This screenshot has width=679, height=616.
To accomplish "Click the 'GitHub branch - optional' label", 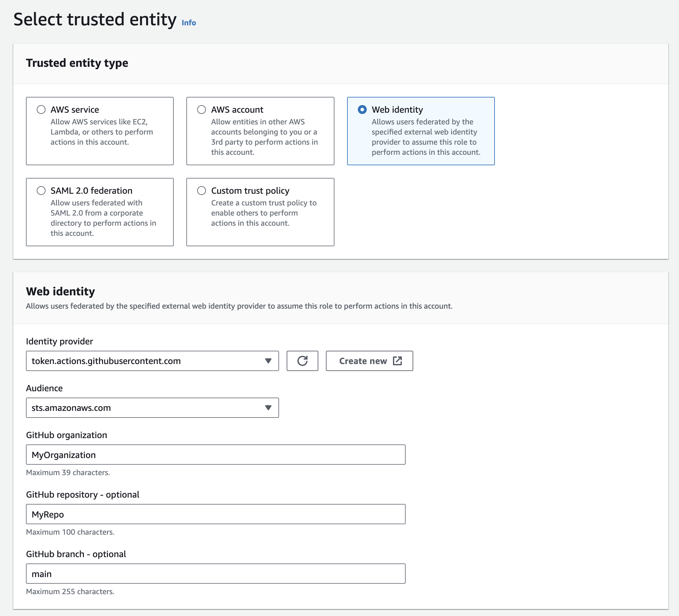I will 76,554.
